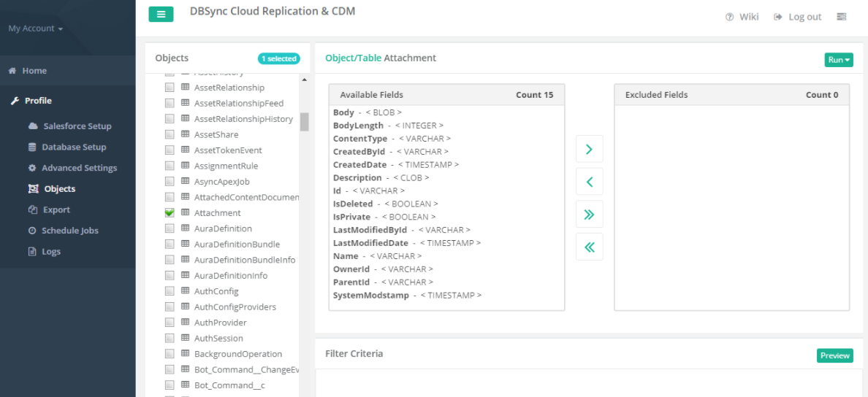This screenshot has height=397, width=868.
Task: Restore all fields with double left arrow
Action: tap(589, 247)
